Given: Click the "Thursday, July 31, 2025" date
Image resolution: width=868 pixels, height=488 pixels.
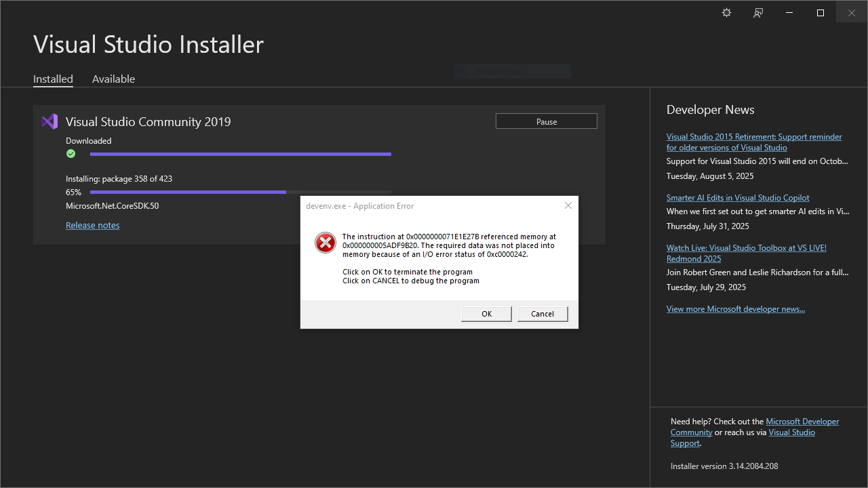Looking at the screenshot, I should coord(708,226).
